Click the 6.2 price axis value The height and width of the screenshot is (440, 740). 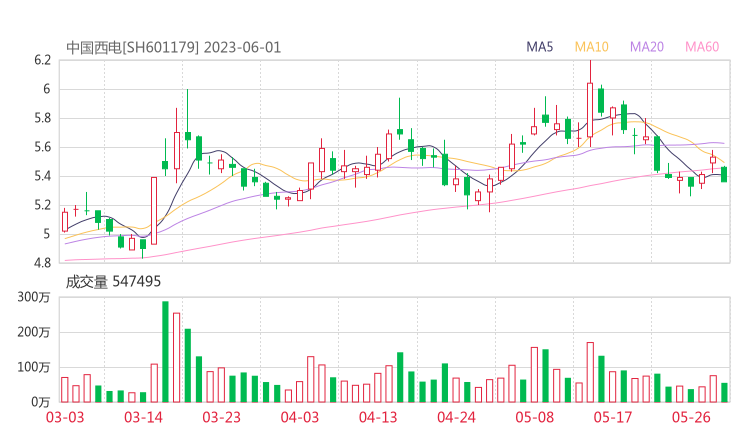pos(42,60)
